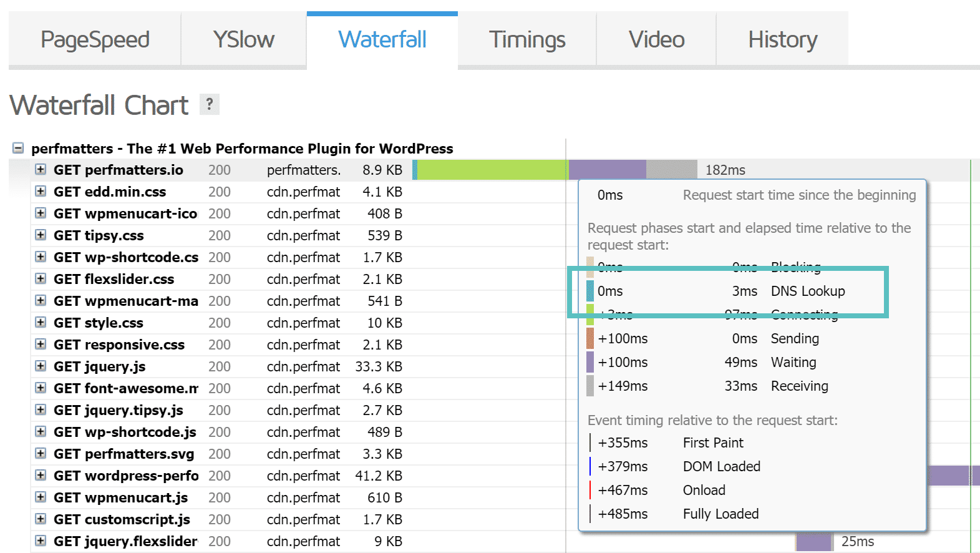The height and width of the screenshot is (553, 980).
Task: Click the purple Waiting segment of the perfmatters.io bar
Action: [x=607, y=170]
